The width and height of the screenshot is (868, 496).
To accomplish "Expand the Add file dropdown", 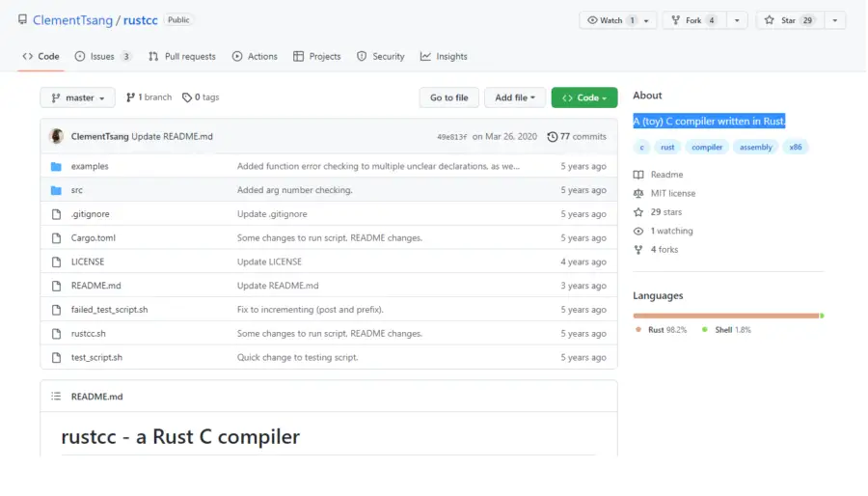I will 514,97.
